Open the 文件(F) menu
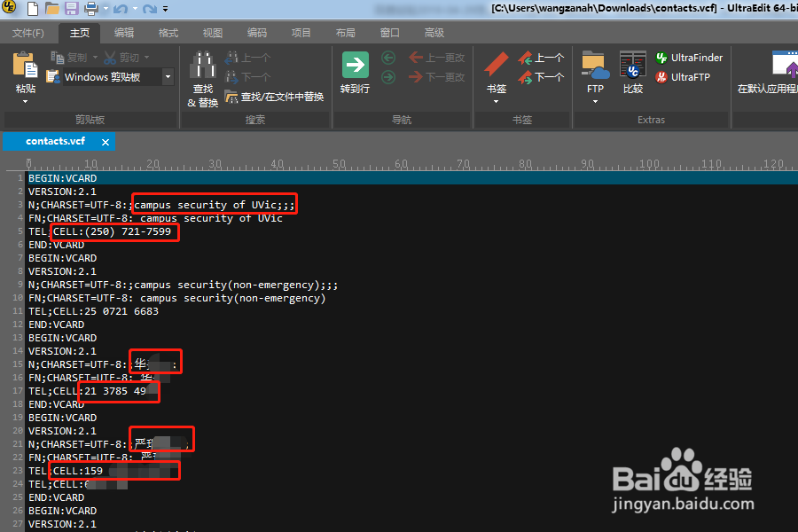Image resolution: width=798 pixels, height=532 pixels. tap(28, 33)
